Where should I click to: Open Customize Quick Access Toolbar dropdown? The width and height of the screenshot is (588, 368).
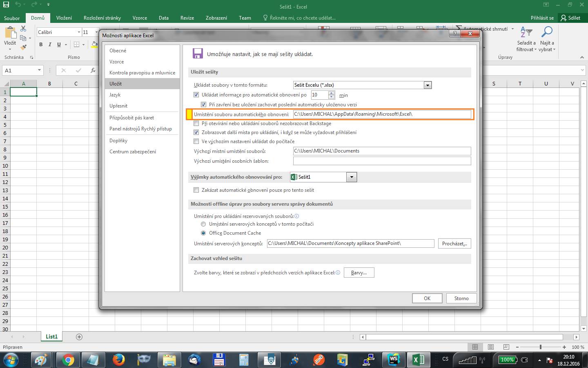click(48, 5)
